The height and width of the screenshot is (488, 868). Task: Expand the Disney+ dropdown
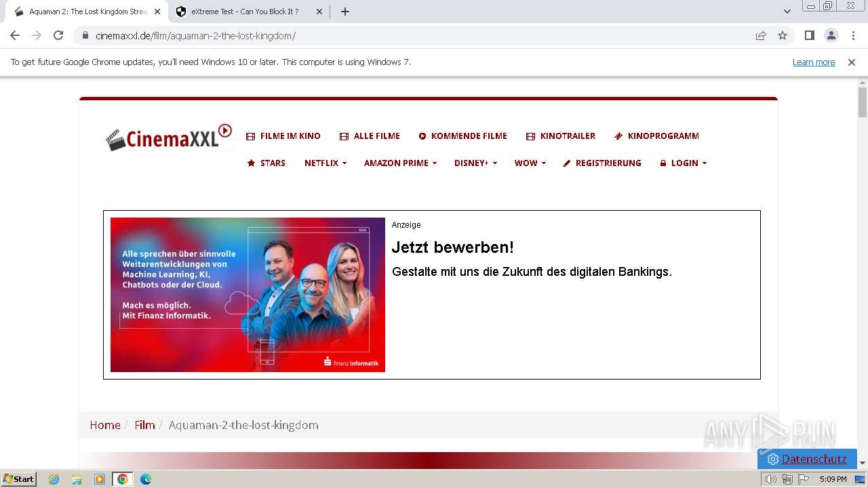point(475,163)
